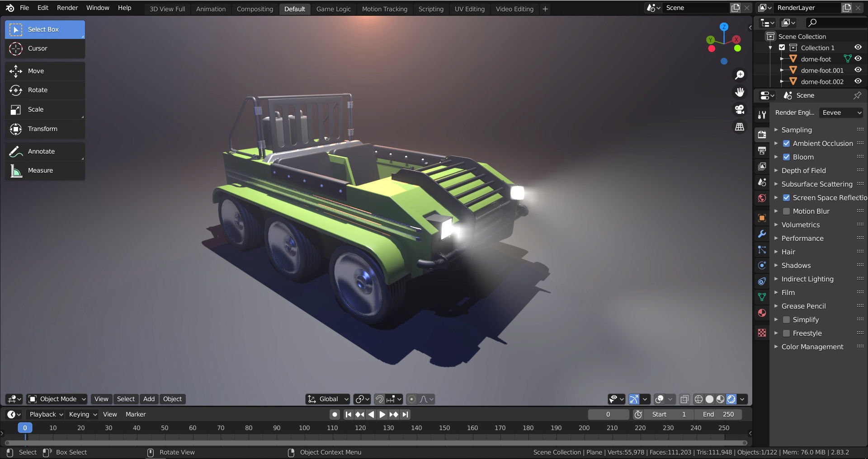Screen dimensions: 868x459
Task: Open the File menu
Action: (x=24, y=8)
